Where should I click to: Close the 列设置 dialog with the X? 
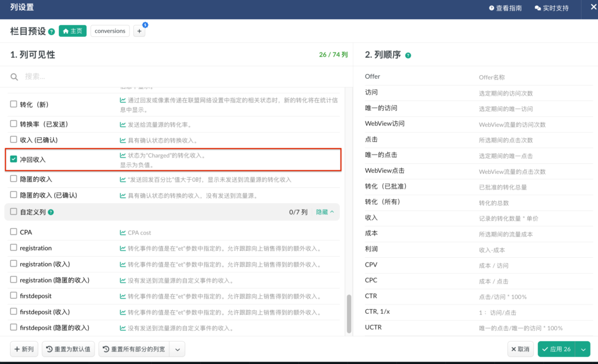590,8
